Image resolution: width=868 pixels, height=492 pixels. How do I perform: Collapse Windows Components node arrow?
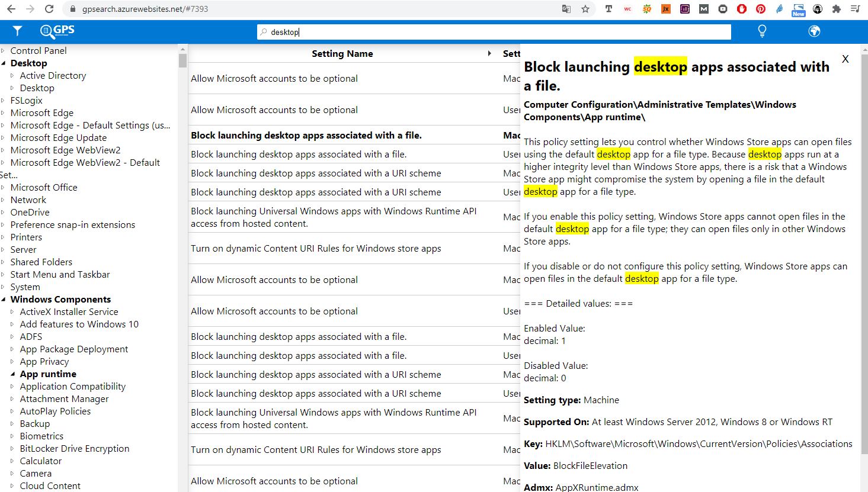4,300
